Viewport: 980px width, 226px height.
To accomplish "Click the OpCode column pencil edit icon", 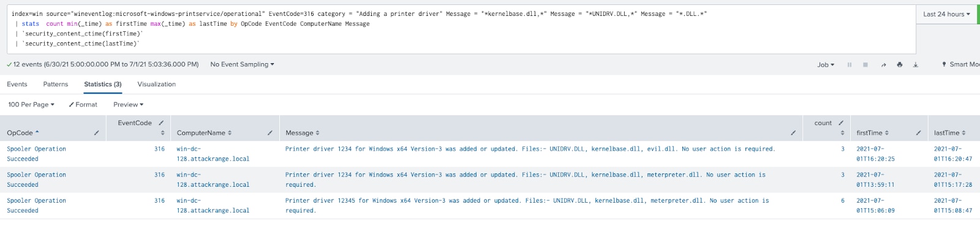I will pos(97,133).
